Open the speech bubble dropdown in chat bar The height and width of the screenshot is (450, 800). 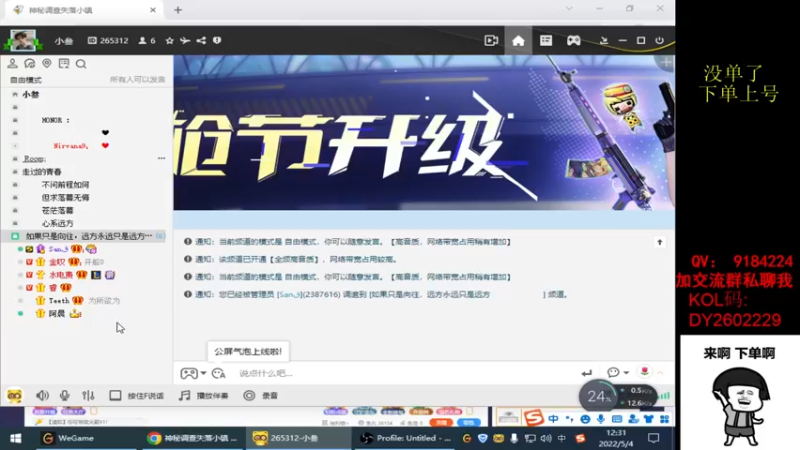(x=617, y=372)
